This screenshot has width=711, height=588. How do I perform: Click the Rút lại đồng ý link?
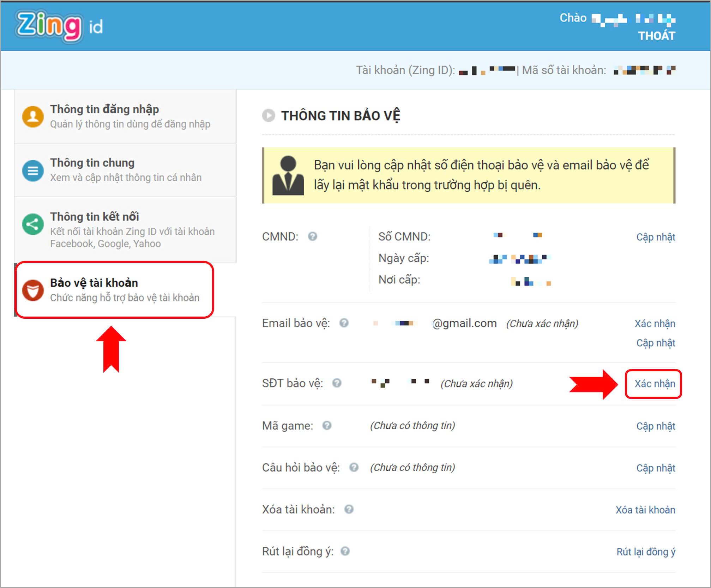pyautogui.click(x=646, y=552)
